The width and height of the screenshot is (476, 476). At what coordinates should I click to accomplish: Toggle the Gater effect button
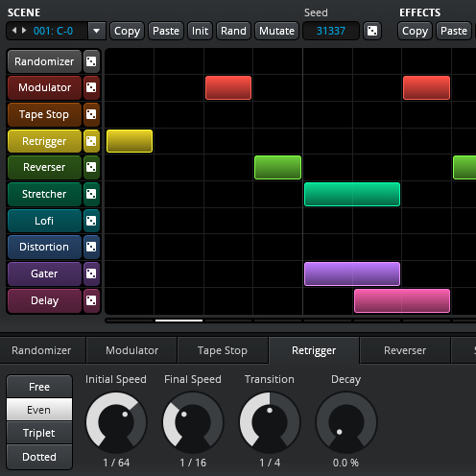(x=44, y=274)
